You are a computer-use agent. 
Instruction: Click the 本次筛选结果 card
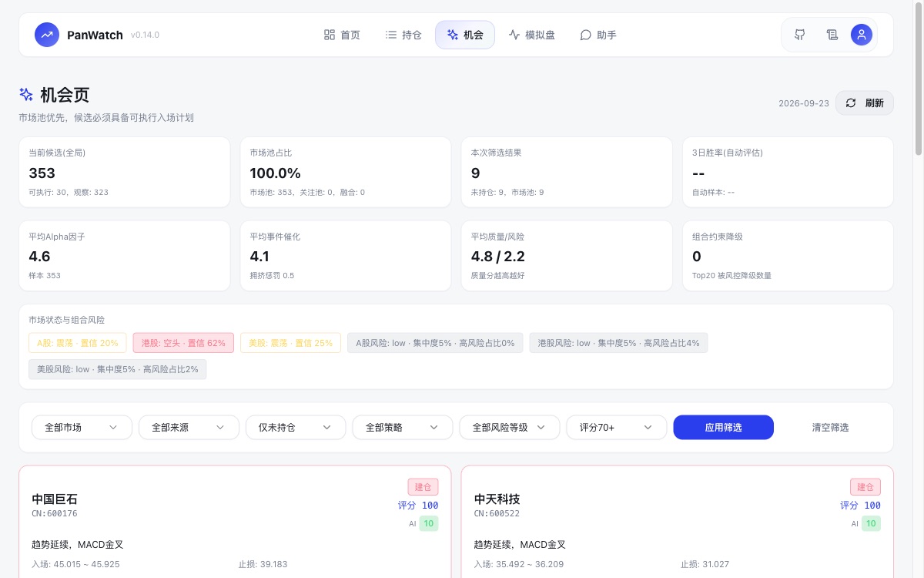click(x=567, y=172)
